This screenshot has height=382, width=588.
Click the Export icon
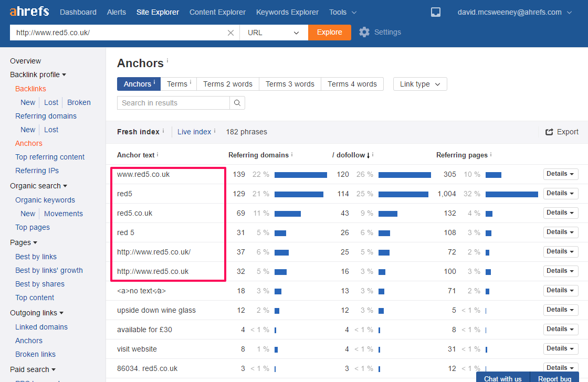point(549,132)
